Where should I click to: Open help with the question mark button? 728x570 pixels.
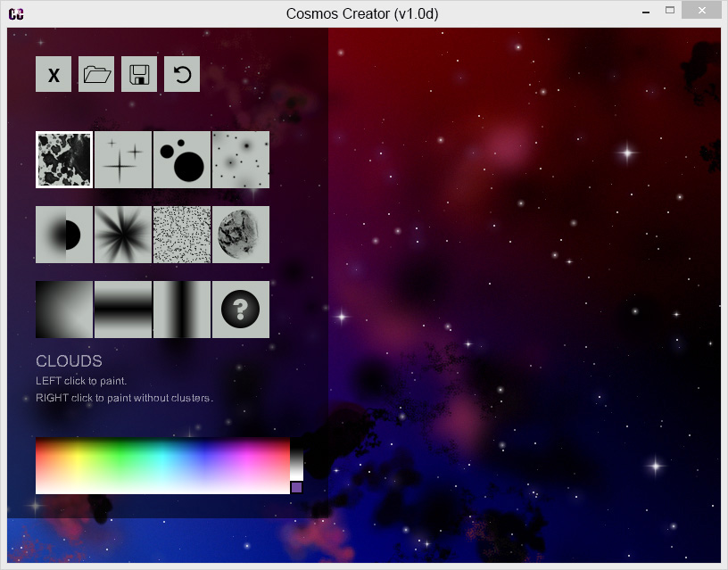(241, 310)
